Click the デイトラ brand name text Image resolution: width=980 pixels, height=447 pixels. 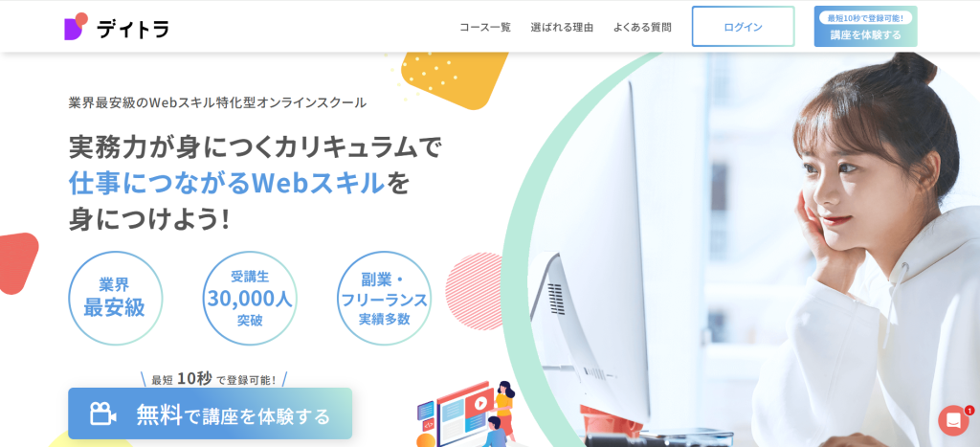tap(133, 28)
